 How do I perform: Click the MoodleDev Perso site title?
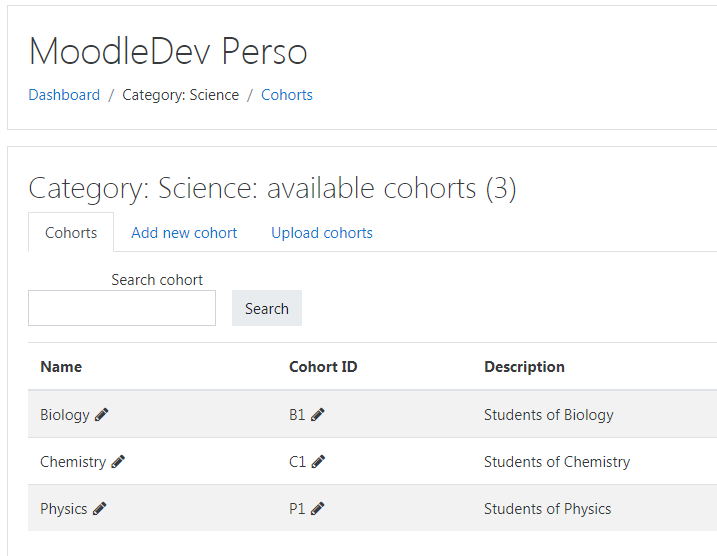click(168, 51)
